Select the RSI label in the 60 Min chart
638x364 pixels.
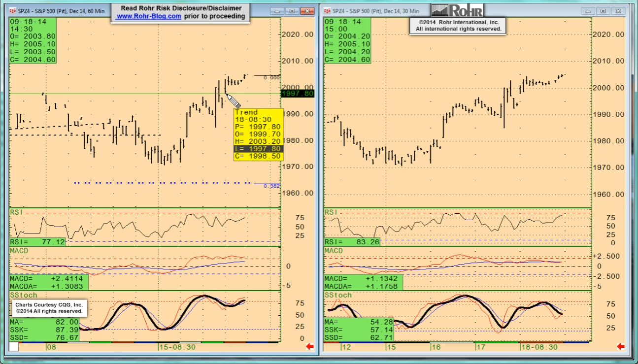pyautogui.click(x=18, y=212)
